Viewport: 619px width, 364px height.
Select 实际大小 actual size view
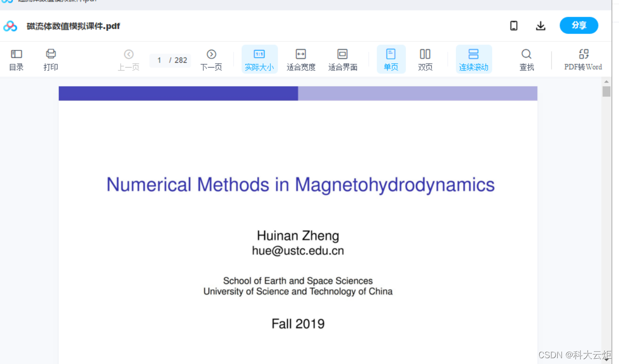click(x=259, y=59)
